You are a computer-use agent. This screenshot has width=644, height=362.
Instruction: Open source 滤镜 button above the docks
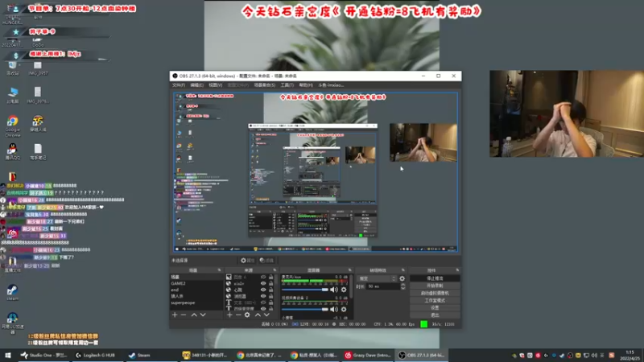266,260
